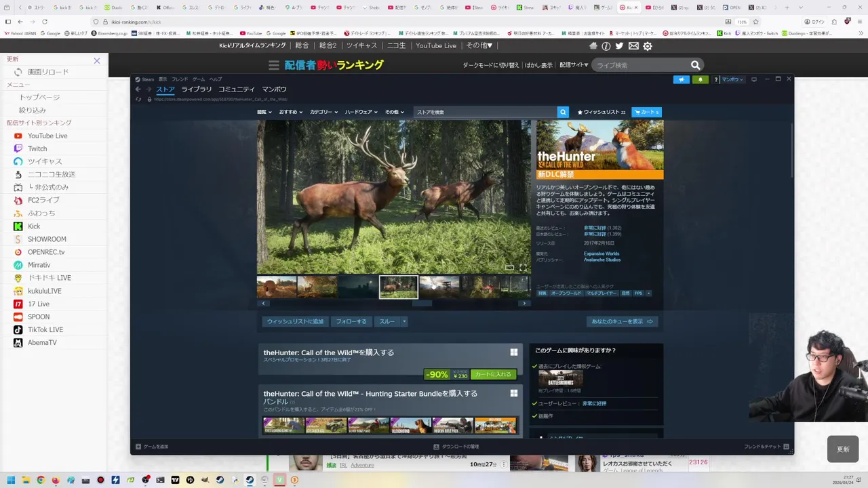This screenshot has width=868, height=488.
Task: Open the mail envelope icon on the ranking site
Action: [x=633, y=45]
